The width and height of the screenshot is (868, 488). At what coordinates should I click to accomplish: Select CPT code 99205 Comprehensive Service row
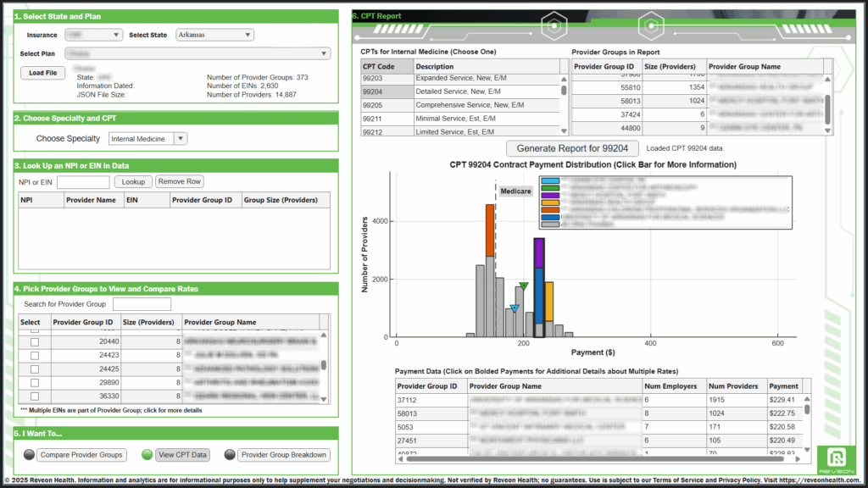458,105
